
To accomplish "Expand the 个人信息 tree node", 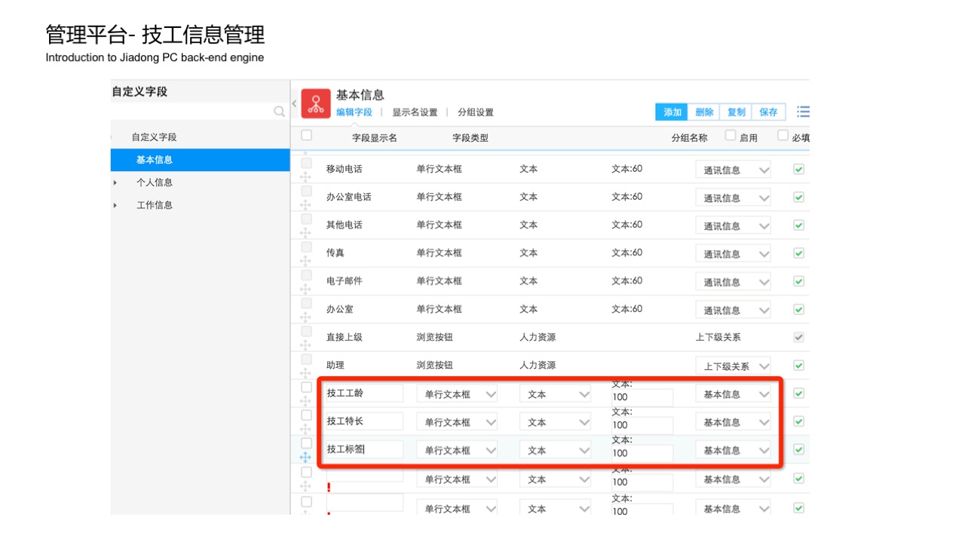I will tap(115, 182).
